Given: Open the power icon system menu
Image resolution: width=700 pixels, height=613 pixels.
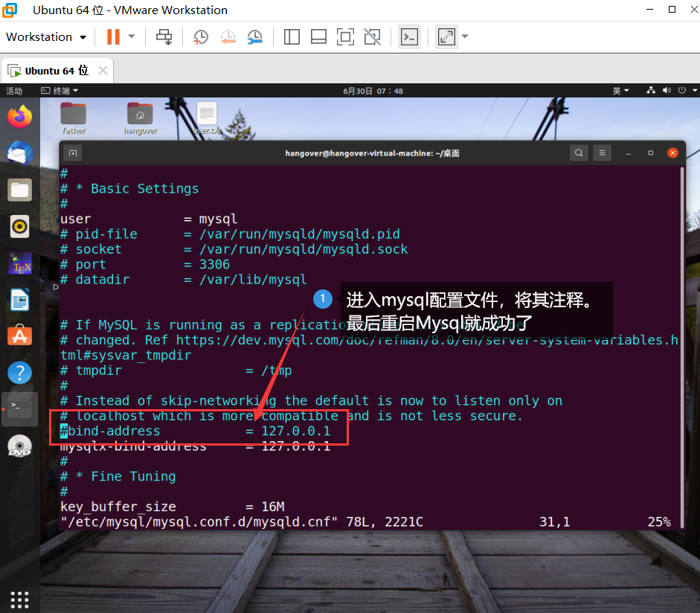Looking at the screenshot, I should 681,91.
